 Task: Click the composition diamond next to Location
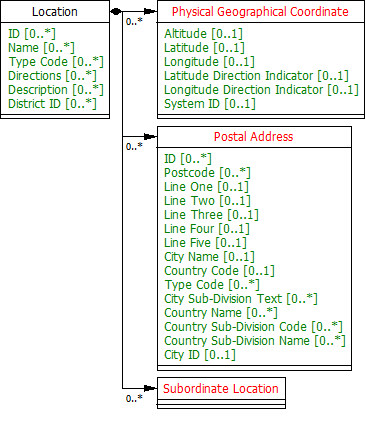(116, 12)
